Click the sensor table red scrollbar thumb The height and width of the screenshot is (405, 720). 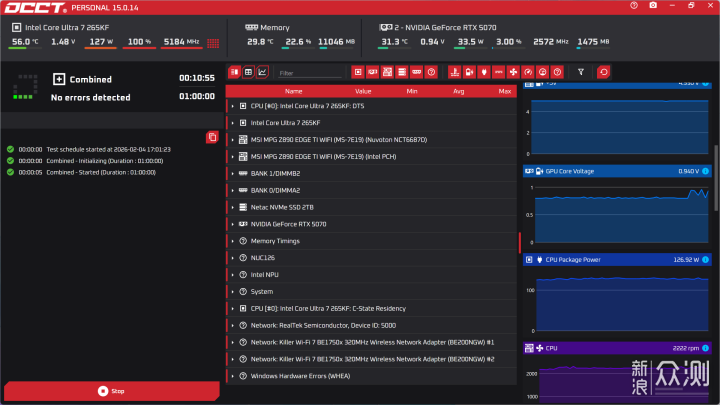pyautogui.click(x=520, y=242)
